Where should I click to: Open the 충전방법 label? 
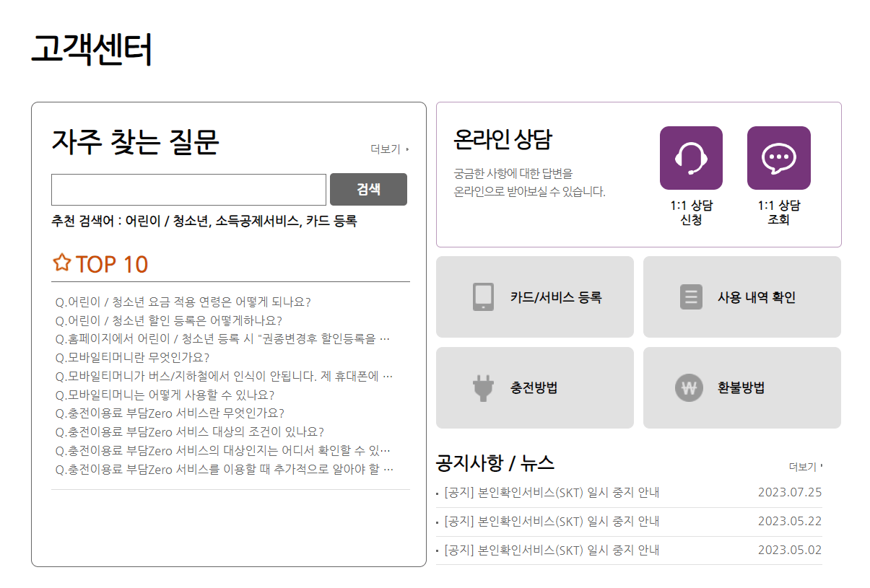534,388
